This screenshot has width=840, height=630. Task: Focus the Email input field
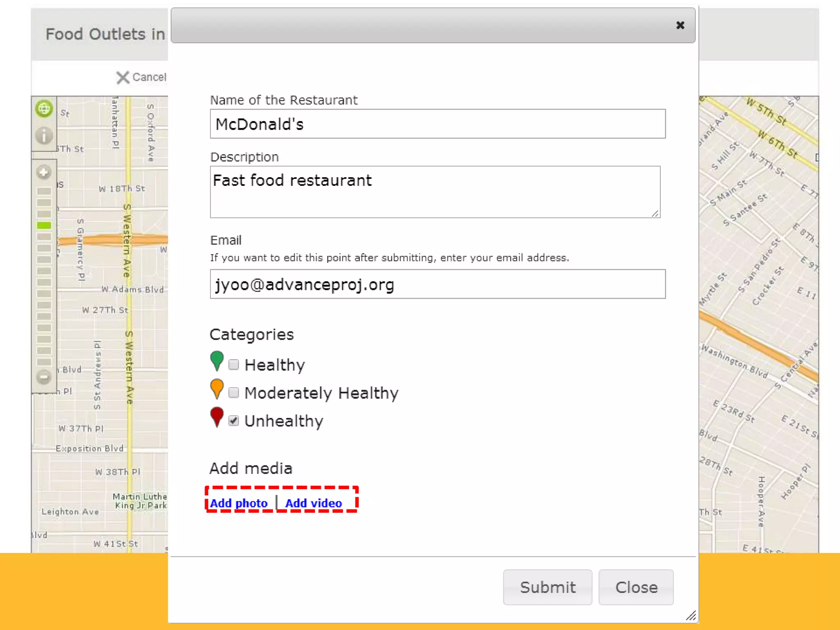(x=437, y=284)
